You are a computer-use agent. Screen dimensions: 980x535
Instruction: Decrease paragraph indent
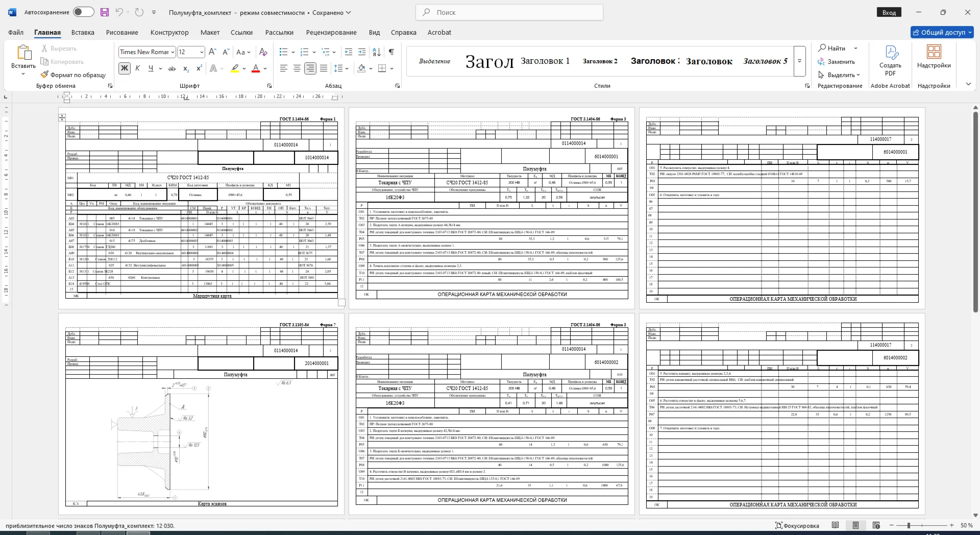point(349,52)
